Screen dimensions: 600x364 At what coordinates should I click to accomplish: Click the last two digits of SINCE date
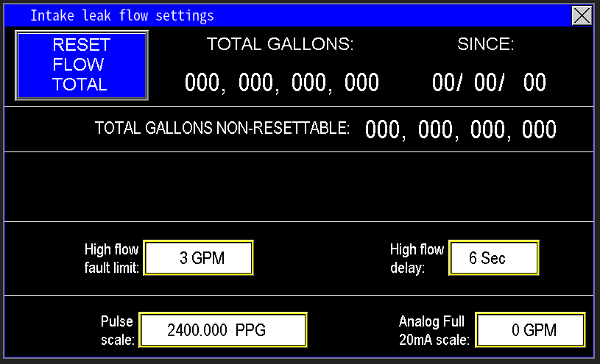(x=534, y=82)
